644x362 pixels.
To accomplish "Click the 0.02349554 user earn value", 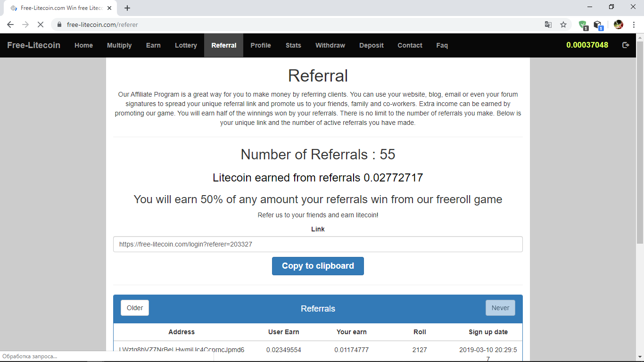I will (284, 350).
